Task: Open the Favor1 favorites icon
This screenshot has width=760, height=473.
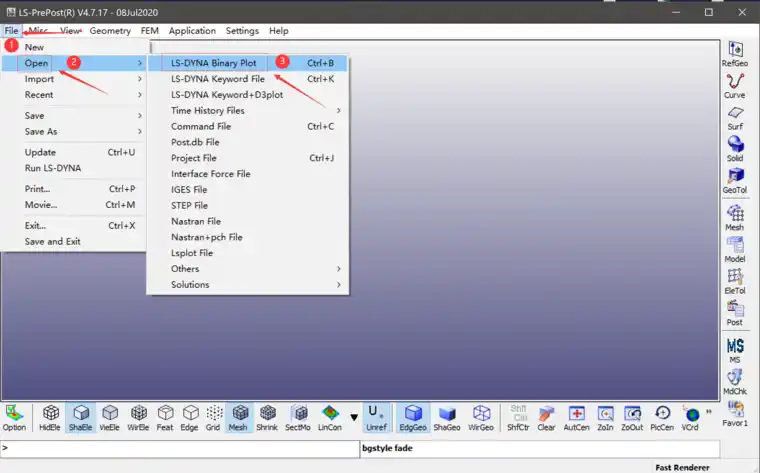Action: [735, 414]
